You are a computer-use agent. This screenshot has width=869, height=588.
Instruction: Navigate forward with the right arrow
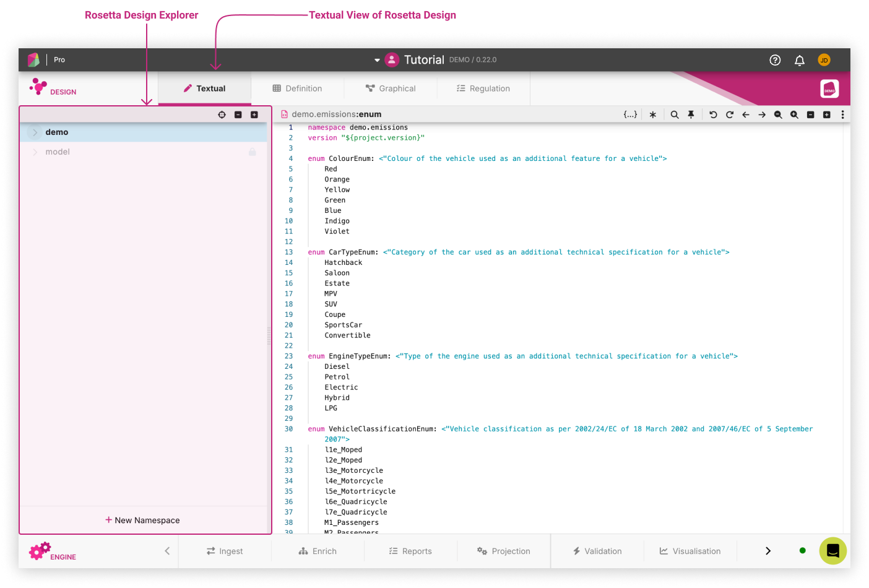762,115
